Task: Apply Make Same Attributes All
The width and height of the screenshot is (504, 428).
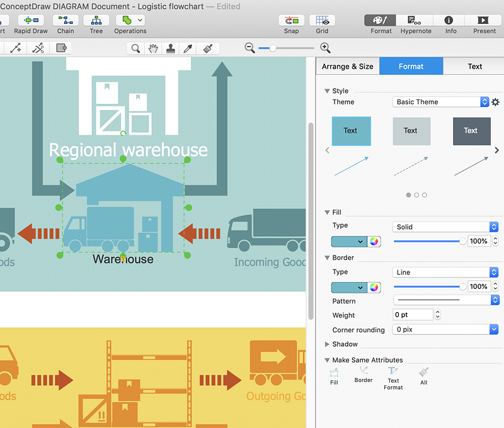Action: coord(423,375)
